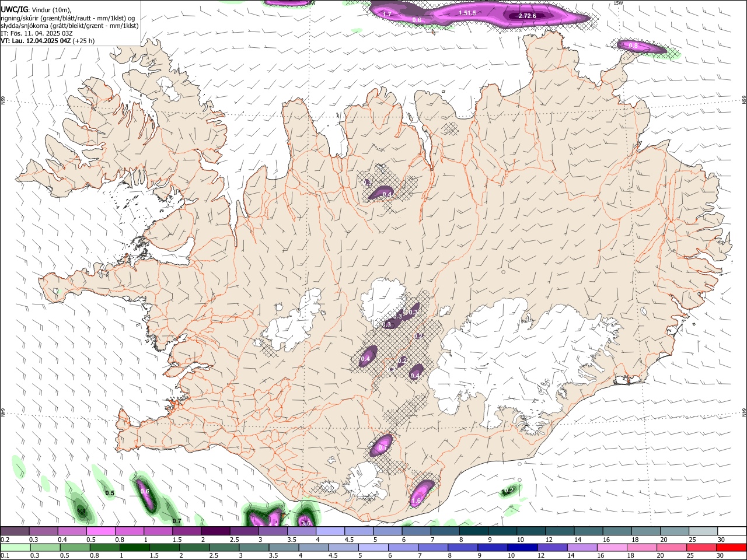Click the '15W' longitude label

pyautogui.click(x=618, y=3)
